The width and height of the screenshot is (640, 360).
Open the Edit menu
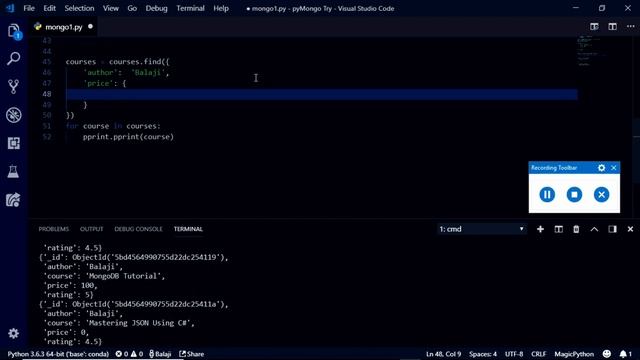pos(49,8)
